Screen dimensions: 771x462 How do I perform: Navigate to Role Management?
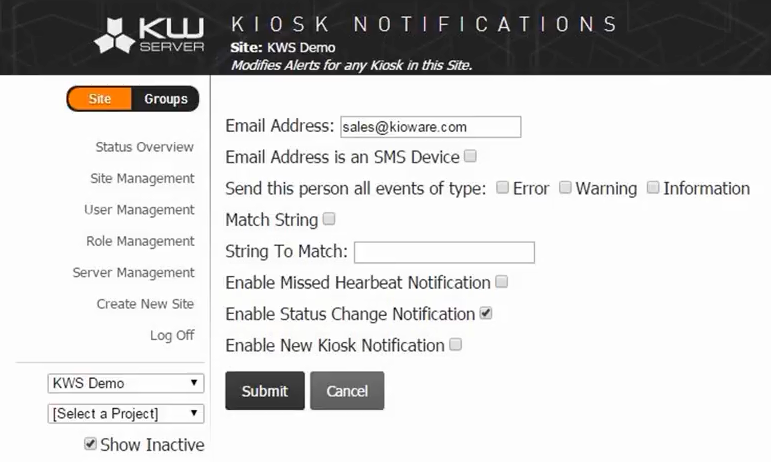[140, 241]
